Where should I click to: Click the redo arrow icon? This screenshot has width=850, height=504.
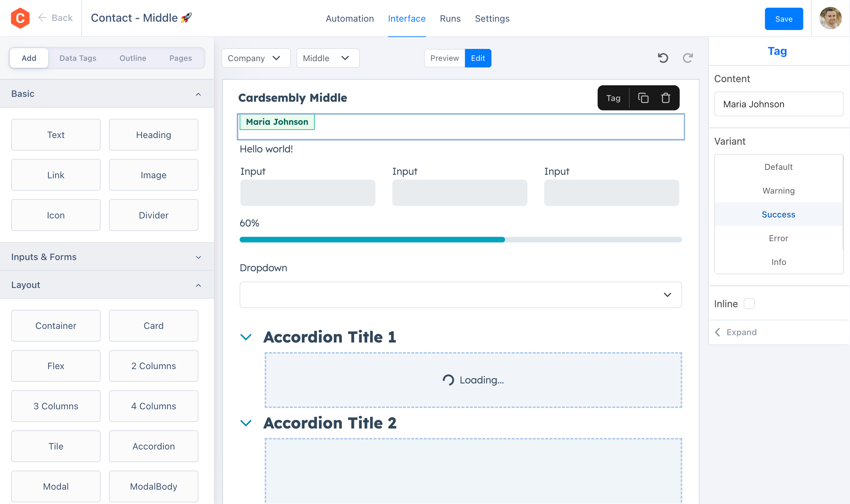[687, 58]
